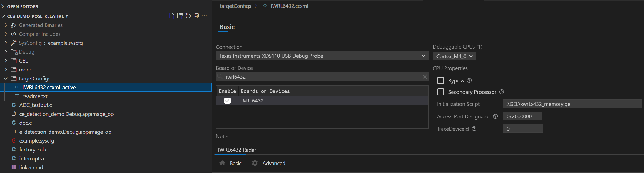Collapse the targetConfigs folder
The width and height of the screenshot is (644, 173).
[6, 78]
